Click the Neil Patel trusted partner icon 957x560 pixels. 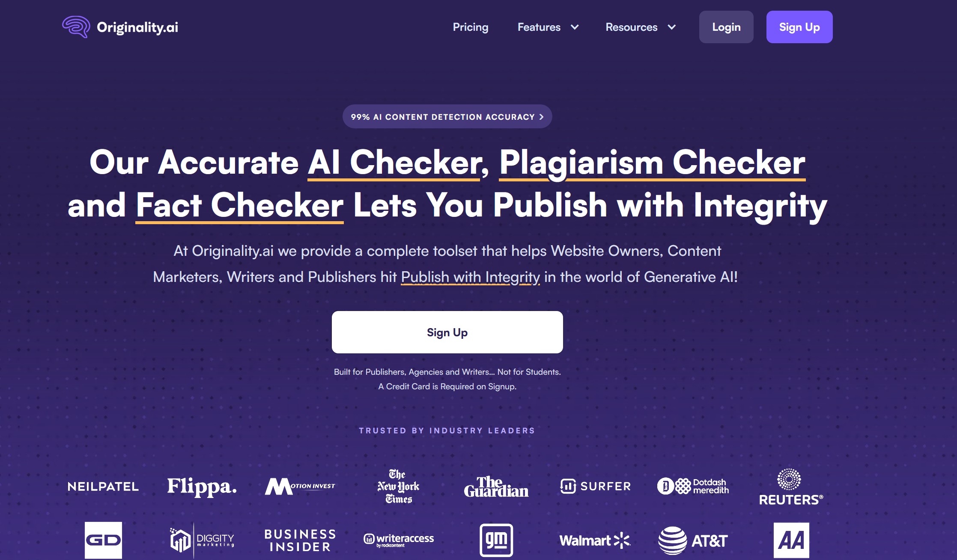pos(103,485)
